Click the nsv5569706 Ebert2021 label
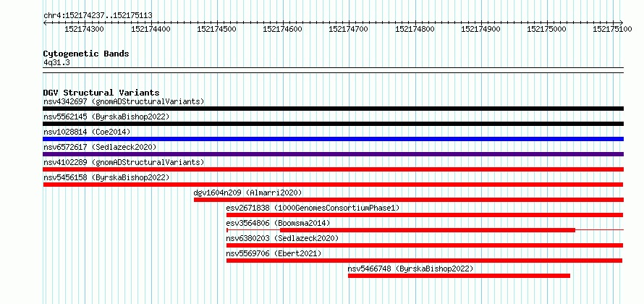The width and height of the screenshot is (644, 304). click(274, 253)
